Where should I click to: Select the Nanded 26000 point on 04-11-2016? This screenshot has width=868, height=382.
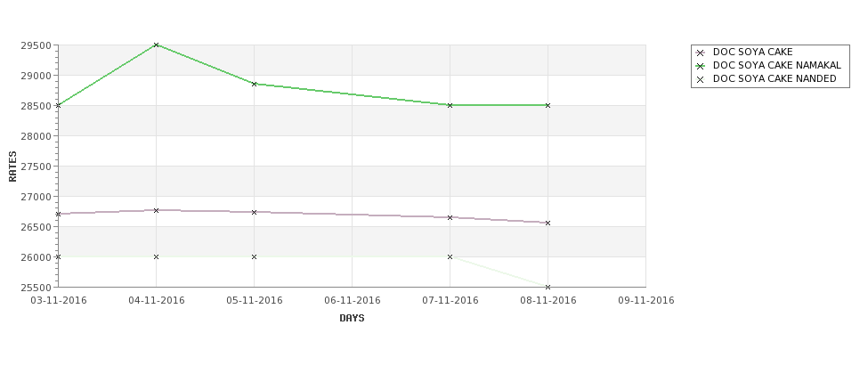click(x=156, y=256)
